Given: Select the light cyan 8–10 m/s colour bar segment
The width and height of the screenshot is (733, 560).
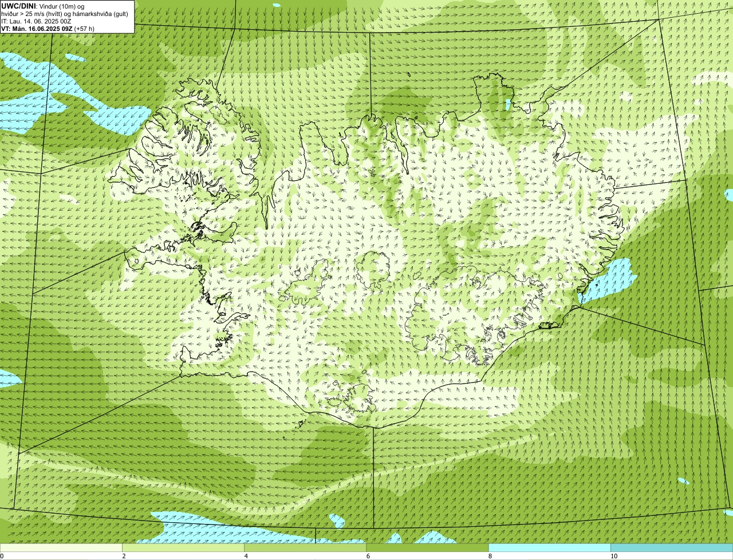Looking at the screenshot, I should (x=550, y=548).
